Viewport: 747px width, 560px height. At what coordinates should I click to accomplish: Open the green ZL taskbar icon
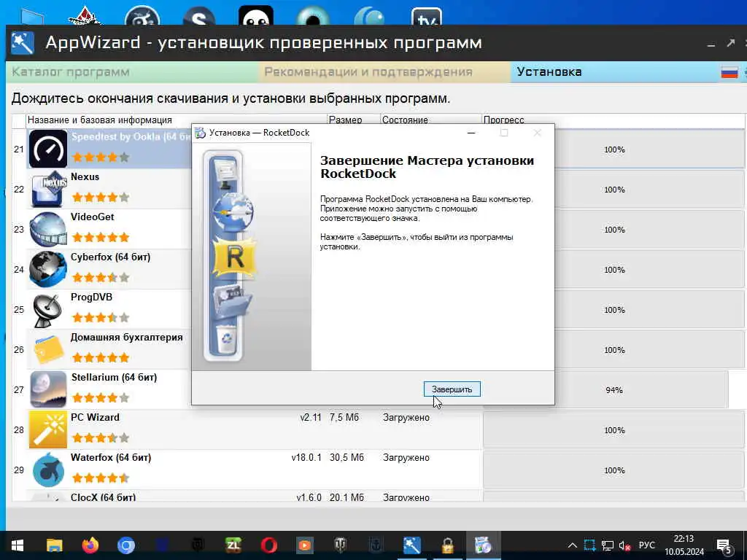[233, 545]
